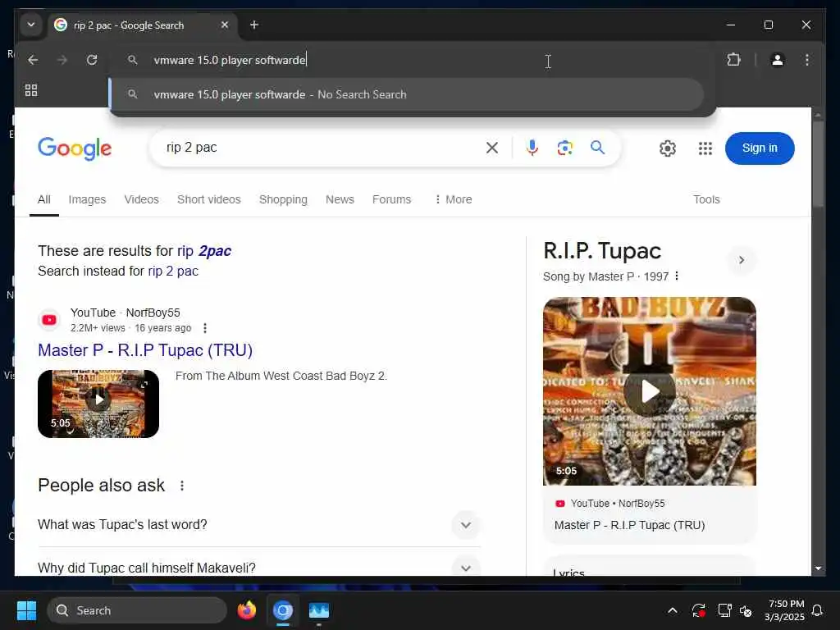
Task: Launch Firefox from the taskbar
Action: (246, 610)
